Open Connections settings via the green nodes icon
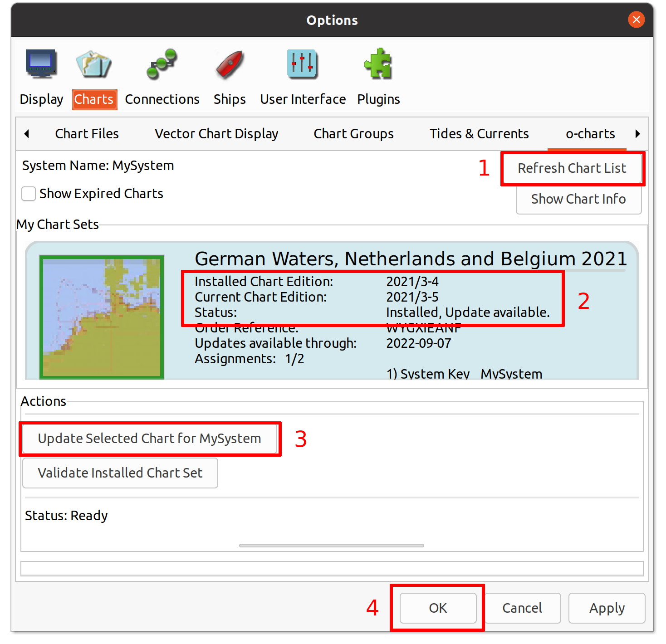 pos(162,64)
